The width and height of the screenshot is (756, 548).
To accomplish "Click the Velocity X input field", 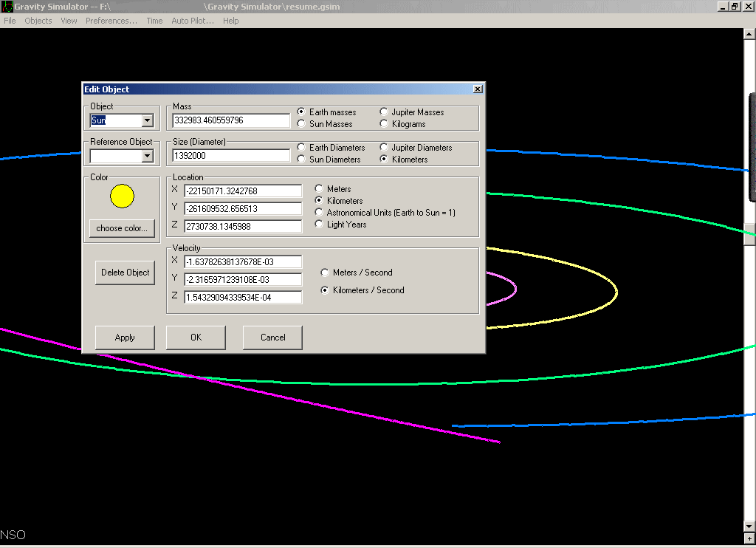I will coord(243,262).
